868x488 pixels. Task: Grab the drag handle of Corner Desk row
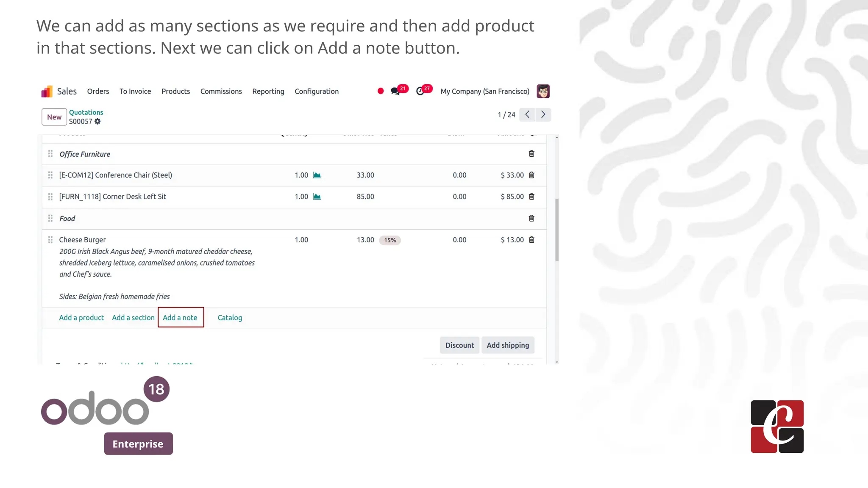tap(50, 197)
